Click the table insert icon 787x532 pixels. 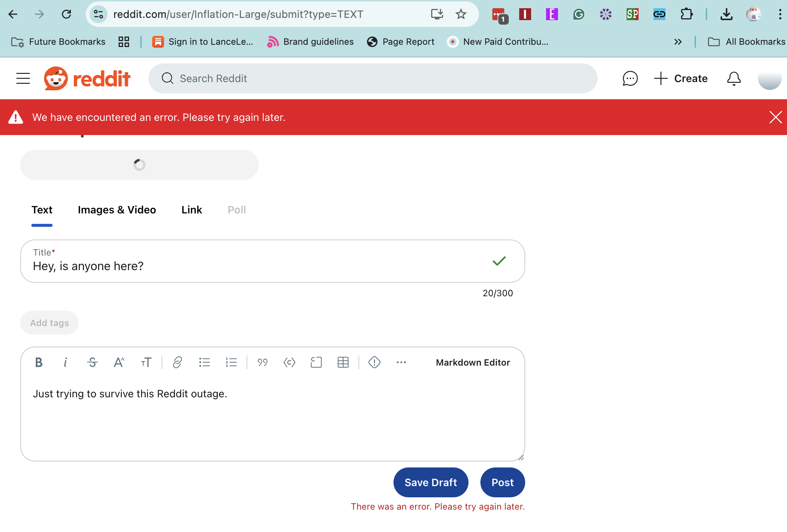point(342,362)
